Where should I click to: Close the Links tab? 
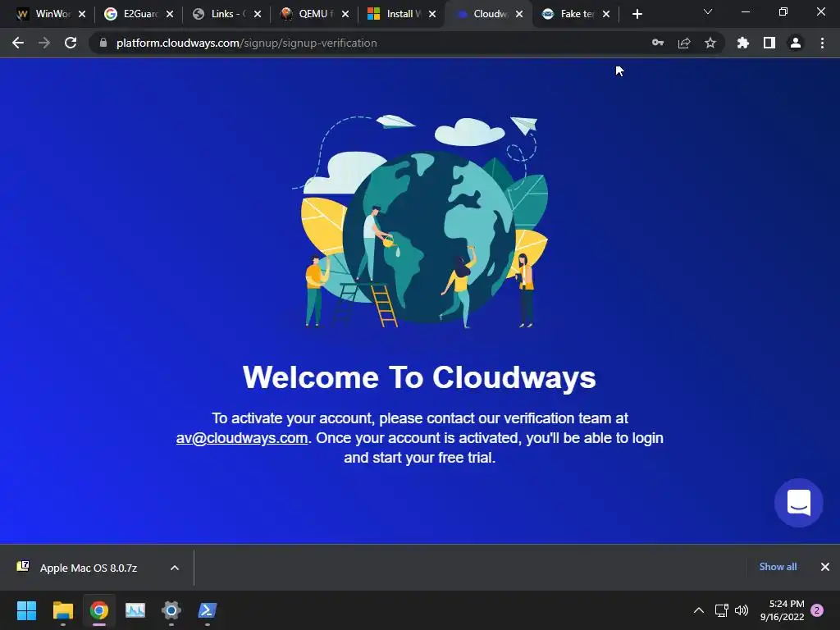[x=258, y=15]
